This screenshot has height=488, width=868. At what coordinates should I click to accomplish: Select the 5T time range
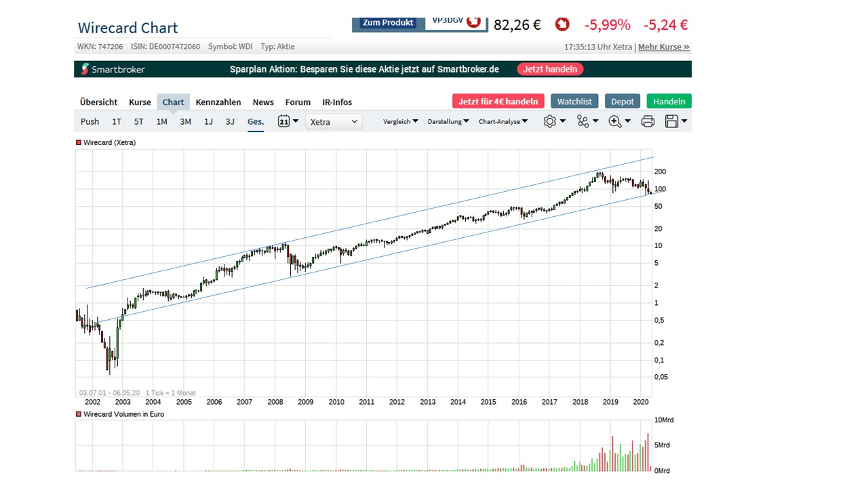(x=138, y=121)
